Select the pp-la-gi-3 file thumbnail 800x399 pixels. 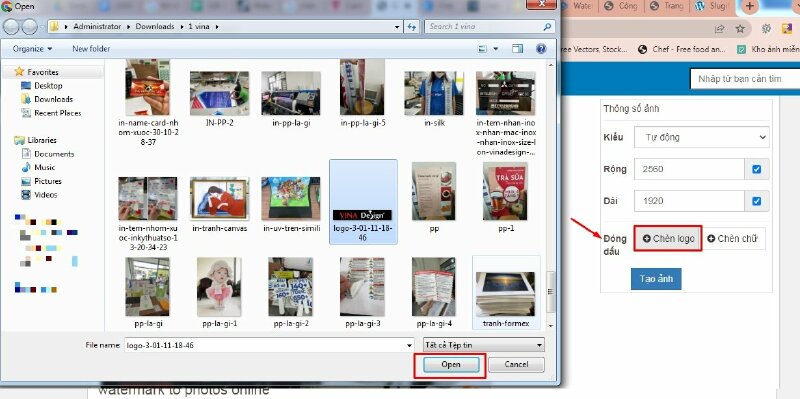[362, 287]
